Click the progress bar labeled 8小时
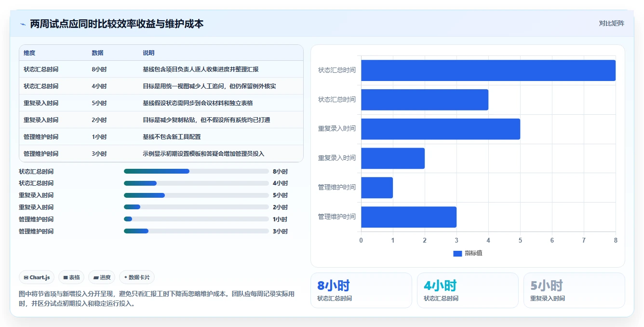Image resolution: width=644 pixels, height=327 pixels. 196,171
